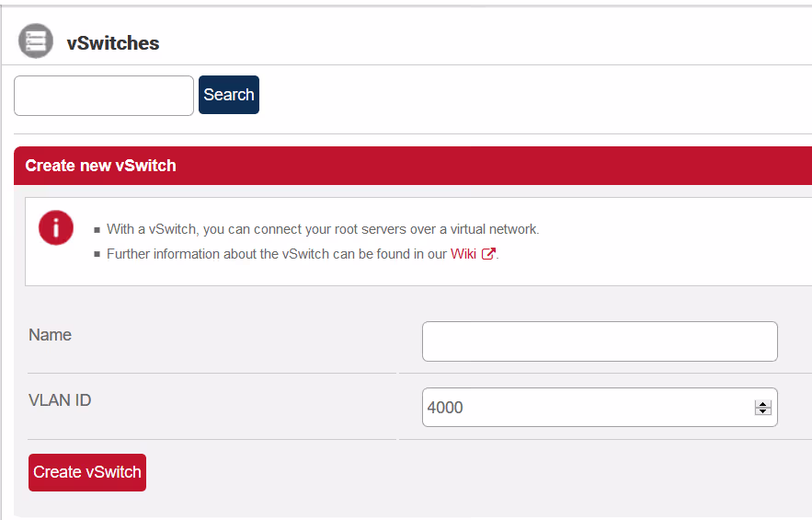
Task: Click into the Name input field
Action: point(600,341)
